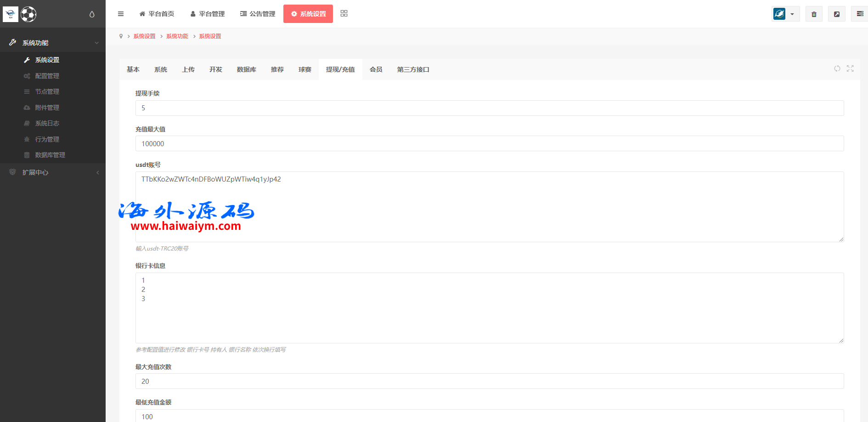Viewport: 868px width, 422px height.
Task: Go to 公告管理 in top navigation
Action: pyautogui.click(x=258, y=14)
